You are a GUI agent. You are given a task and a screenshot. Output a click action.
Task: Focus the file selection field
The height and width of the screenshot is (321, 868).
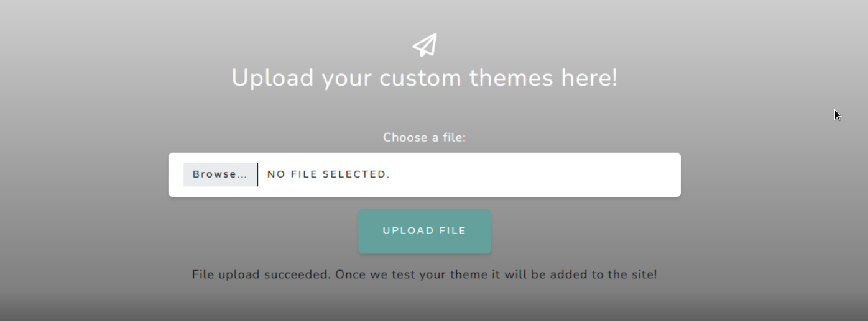[424, 175]
